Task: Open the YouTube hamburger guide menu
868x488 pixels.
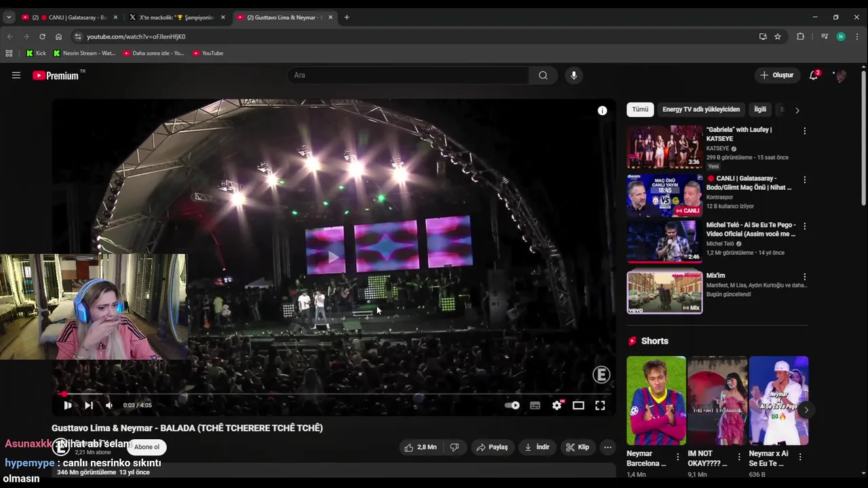Action: pyautogui.click(x=16, y=75)
